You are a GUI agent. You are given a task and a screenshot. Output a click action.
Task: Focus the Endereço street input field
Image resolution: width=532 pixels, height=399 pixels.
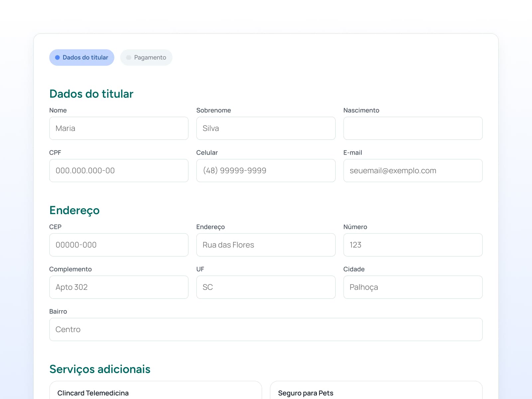pos(266,245)
